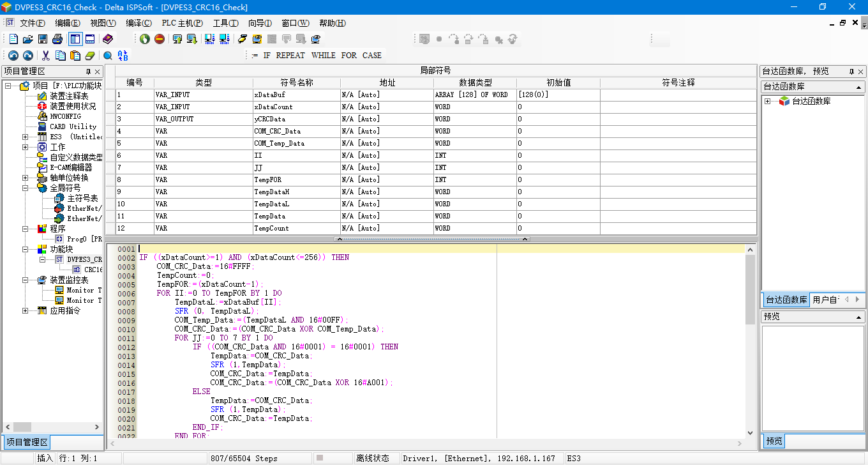Click the eraser Clear icon
Image resolution: width=868 pixels, height=465 pixels.
(89, 56)
